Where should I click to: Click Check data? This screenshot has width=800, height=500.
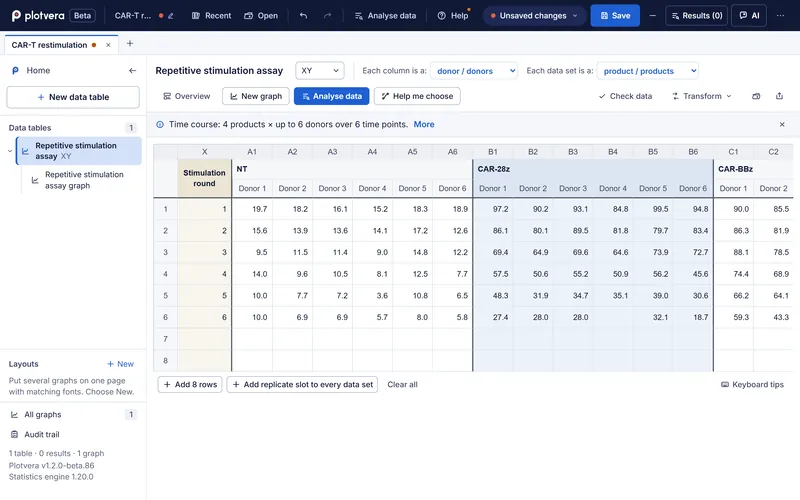click(625, 96)
